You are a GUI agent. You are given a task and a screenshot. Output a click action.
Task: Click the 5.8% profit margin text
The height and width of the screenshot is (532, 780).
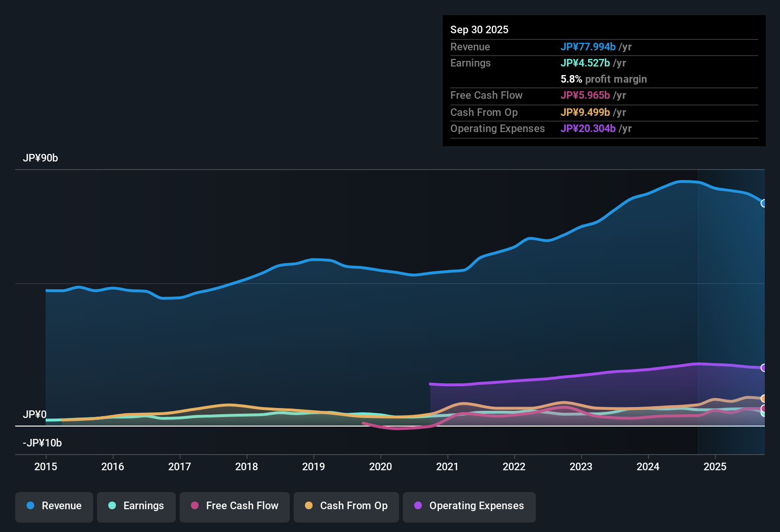click(x=604, y=79)
